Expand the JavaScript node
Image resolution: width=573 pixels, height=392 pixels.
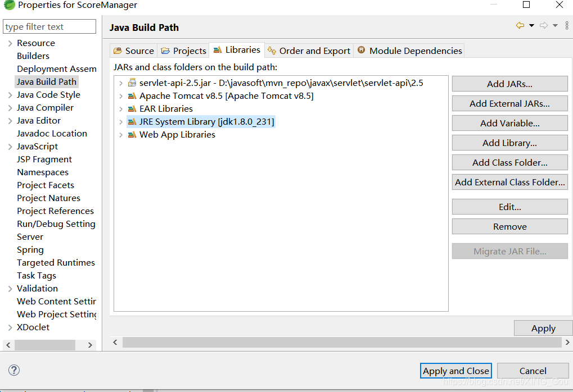click(10, 147)
